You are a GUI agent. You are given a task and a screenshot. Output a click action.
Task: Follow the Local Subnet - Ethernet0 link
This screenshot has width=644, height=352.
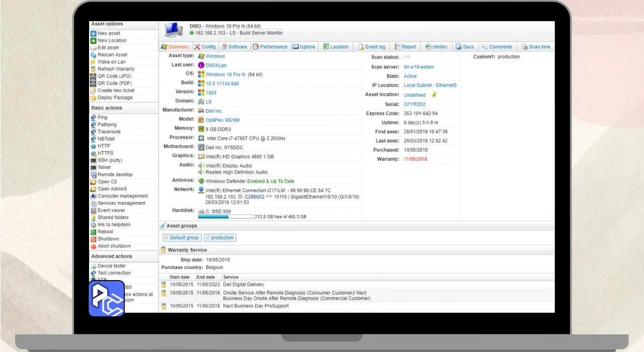click(430, 85)
